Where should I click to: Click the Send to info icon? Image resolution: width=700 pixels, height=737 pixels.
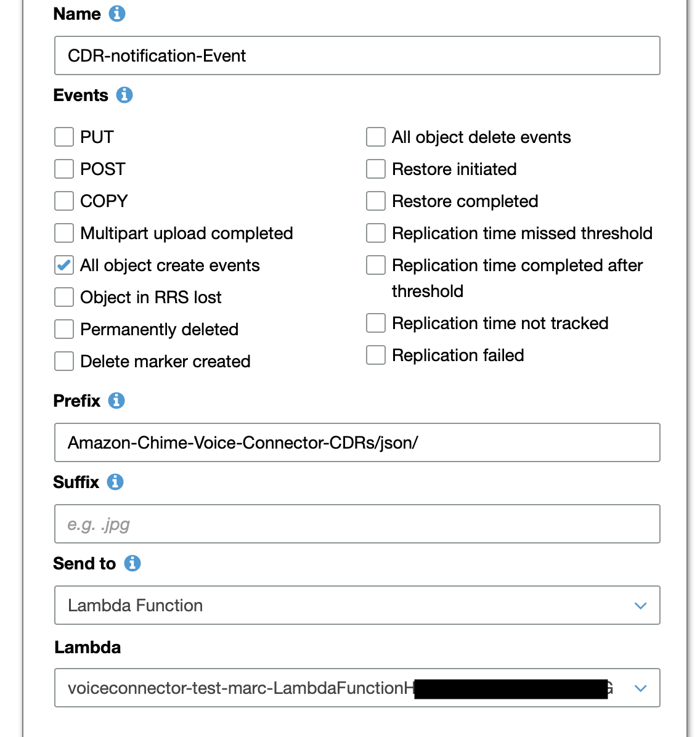pos(132,563)
